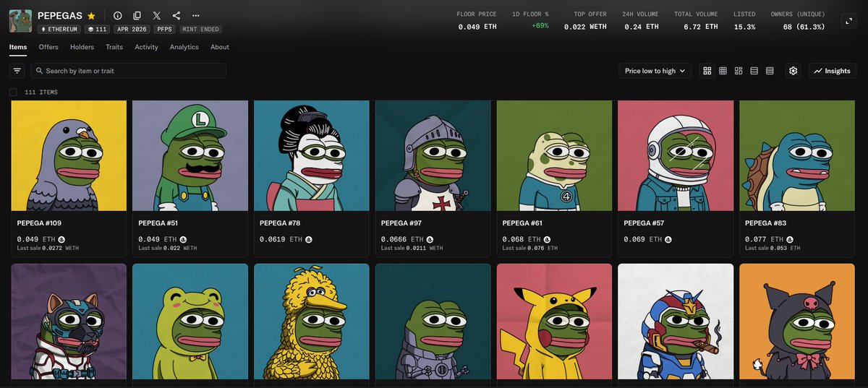Select the compact small-grid view icon

pyautogui.click(x=723, y=71)
